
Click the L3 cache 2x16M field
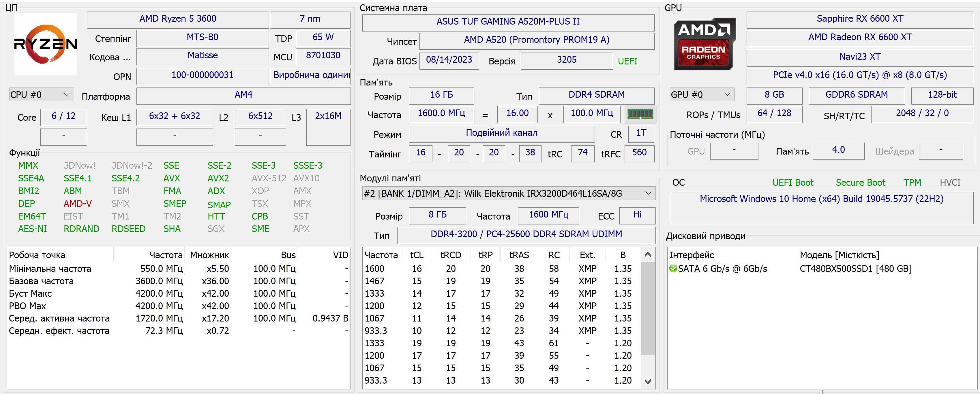pos(328,127)
